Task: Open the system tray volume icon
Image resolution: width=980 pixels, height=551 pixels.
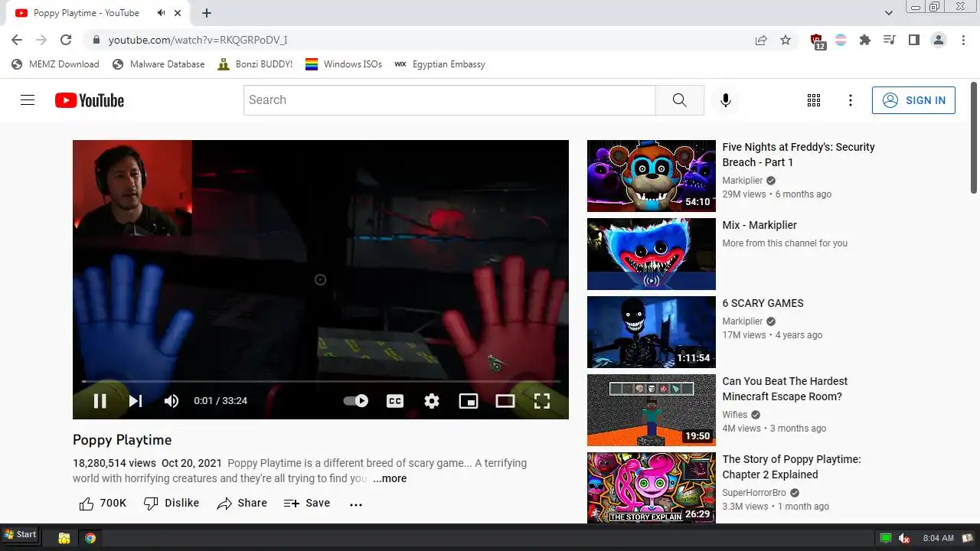Action: click(x=904, y=538)
